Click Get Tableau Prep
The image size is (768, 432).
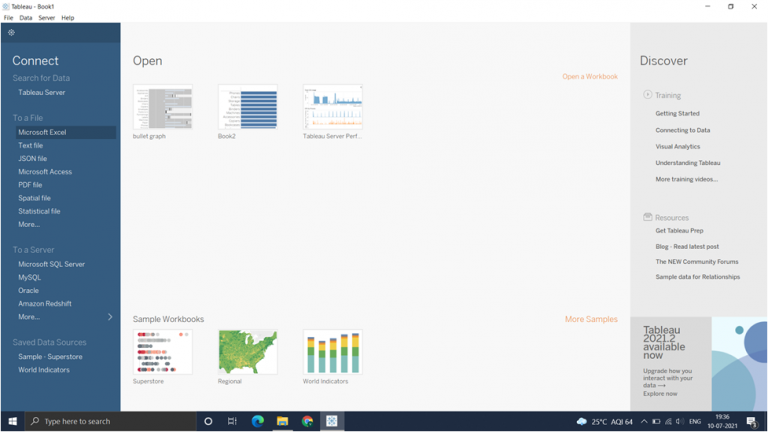(679, 231)
